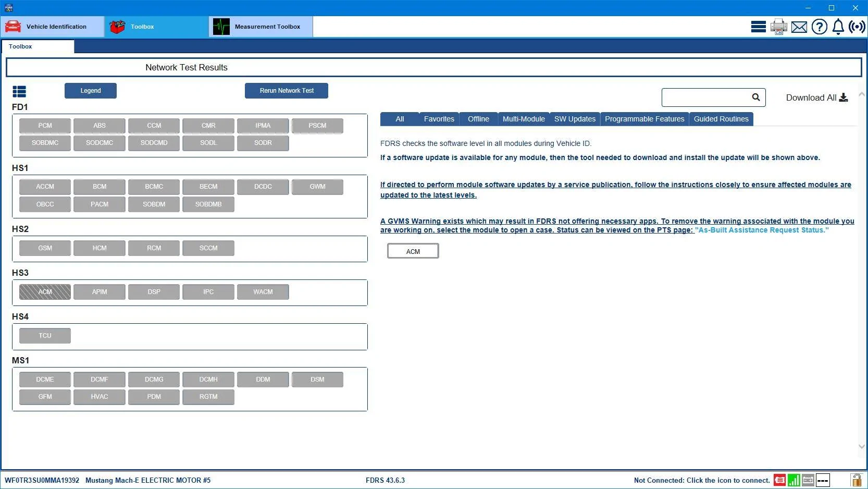The height and width of the screenshot is (489, 868).
Task: Click the magnifier search icon
Action: pos(756,97)
